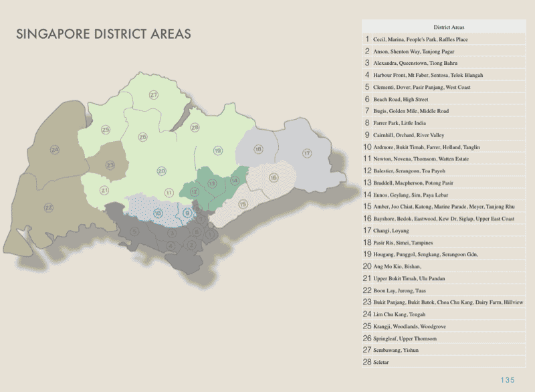Select row 1 Cecil, Marina, People's Park
The width and height of the screenshot is (535, 392).
click(x=444, y=39)
